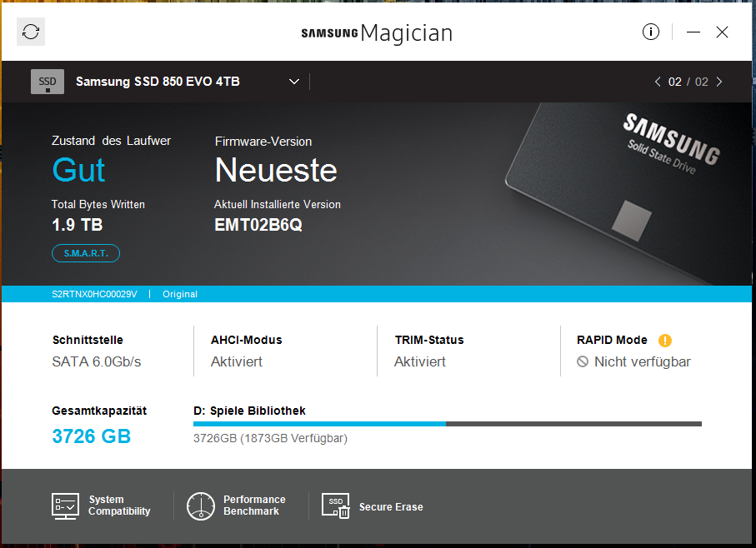Screen dimensions: 756x548
Task: Click the 3726GB (1873GB Verfügbar) text
Action: [x=271, y=439]
